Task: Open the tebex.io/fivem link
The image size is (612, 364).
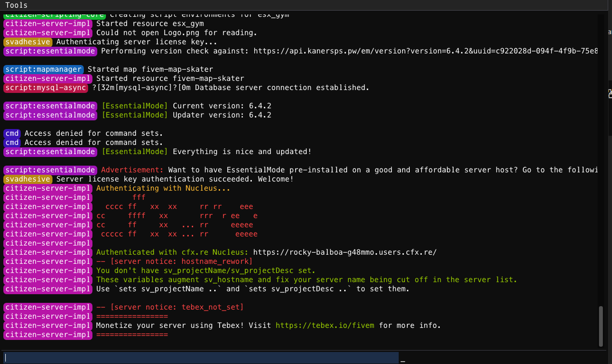Action: click(x=325, y=325)
